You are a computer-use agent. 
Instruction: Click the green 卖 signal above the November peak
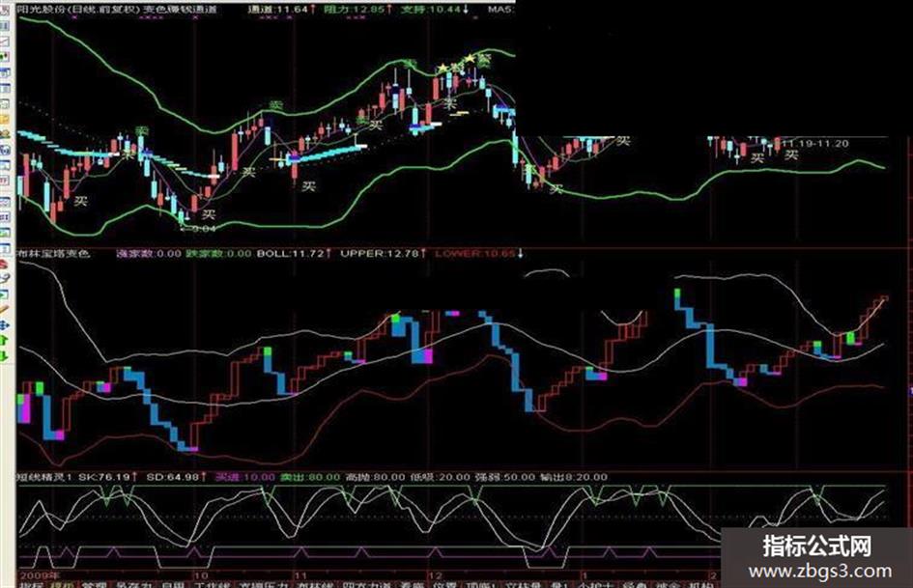pyautogui.click(x=411, y=63)
